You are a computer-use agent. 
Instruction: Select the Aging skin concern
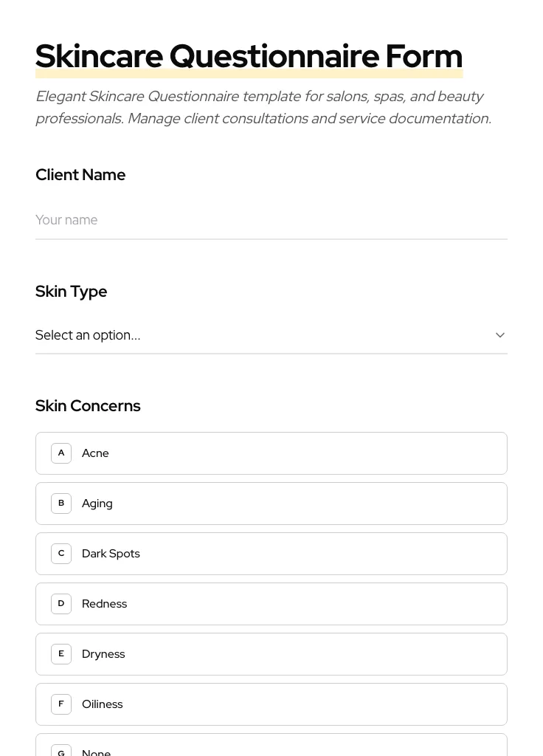pyautogui.click(x=271, y=504)
